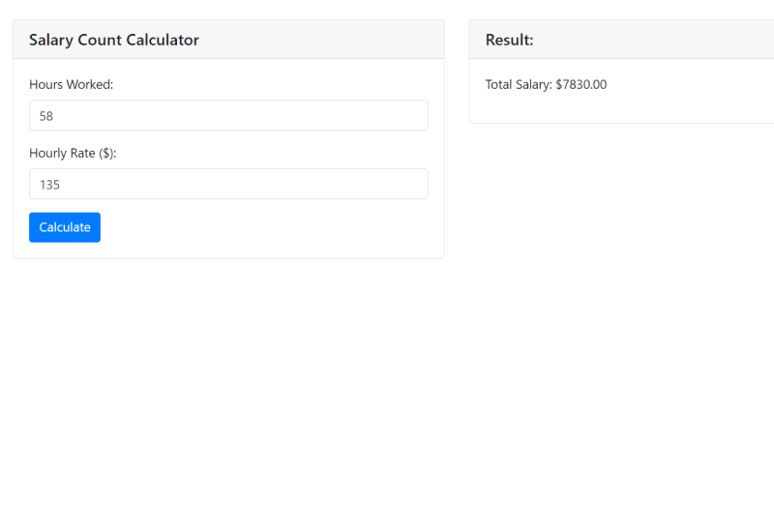
Task: Click the "Result:" heading
Action: click(509, 40)
